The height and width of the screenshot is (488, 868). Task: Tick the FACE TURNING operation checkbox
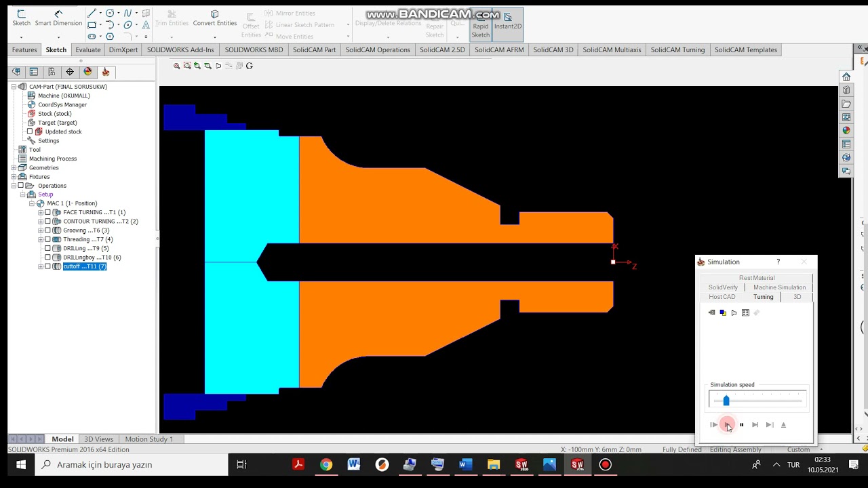pyautogui.click(x=47, y=212)
